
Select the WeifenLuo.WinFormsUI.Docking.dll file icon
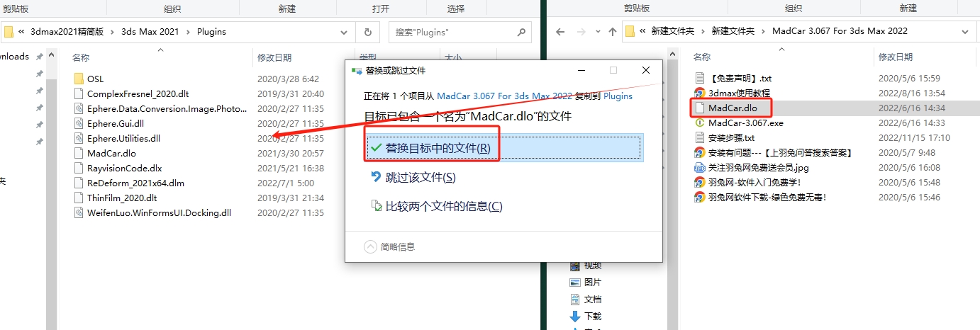(79, 212)
